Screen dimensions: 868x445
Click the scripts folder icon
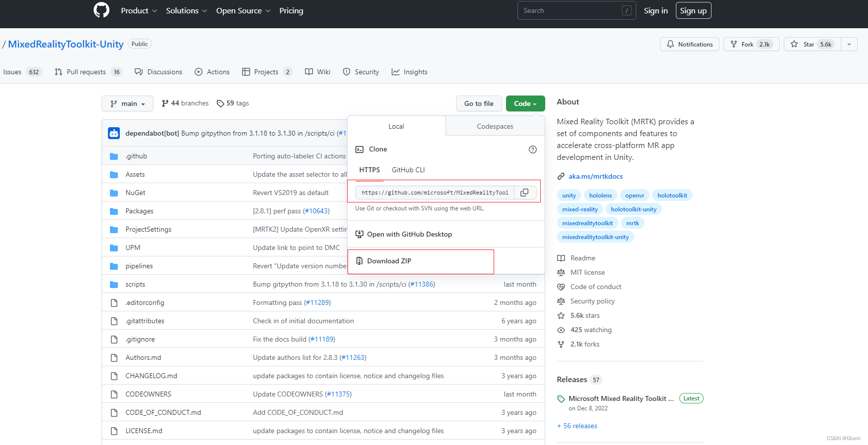pos(114,285)
